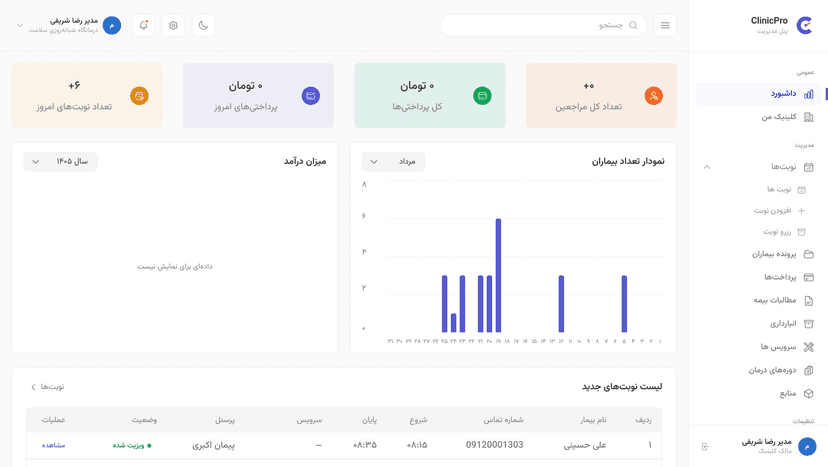The width and height of the screenshot is (828, 467).
Task: Open notifications bell icon
Action: pos(143,25)
